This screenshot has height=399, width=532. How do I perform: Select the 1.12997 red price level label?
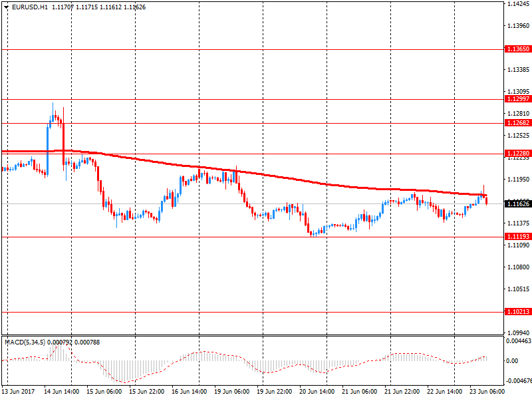coord(518,99)
